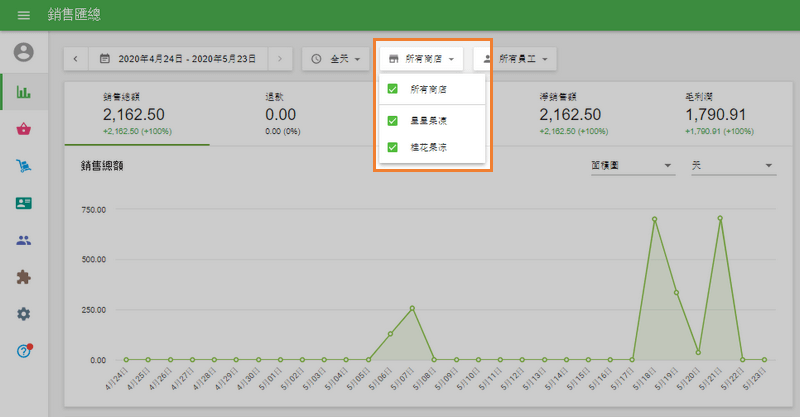Open the Items shopping basket icon
The image size is (800, 417).
tap(24, 129)
